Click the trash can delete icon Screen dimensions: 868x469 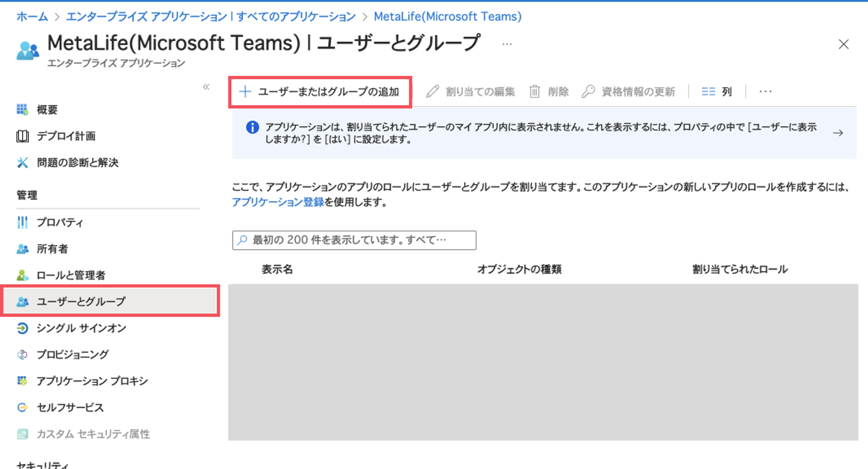tap(535, 92)
